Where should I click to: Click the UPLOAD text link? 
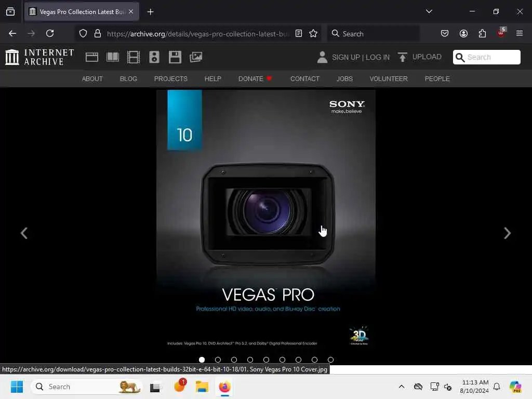tap(427, 57)
